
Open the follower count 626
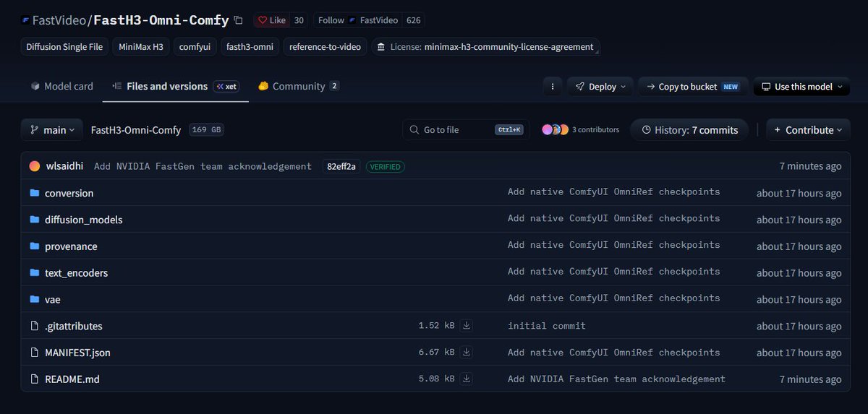[413, 20]
